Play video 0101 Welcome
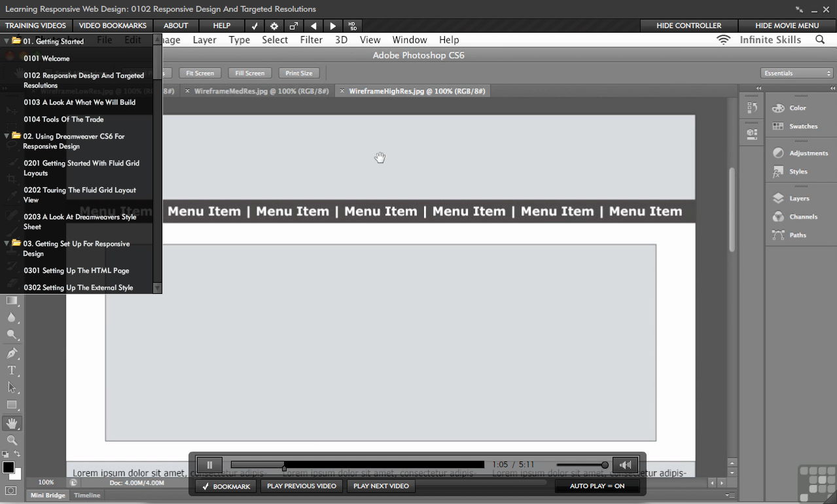The height and width of the screenshot is (504, 837). tap(46, 58)
